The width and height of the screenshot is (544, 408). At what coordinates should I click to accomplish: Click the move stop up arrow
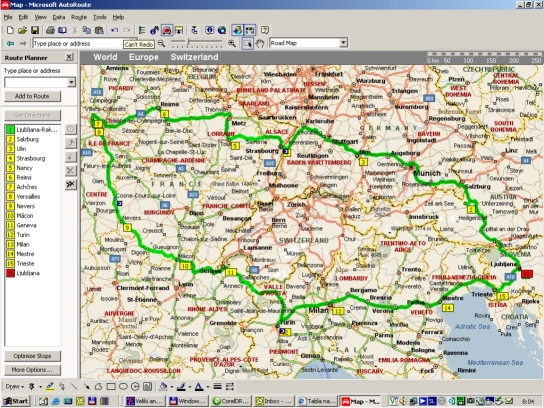pos(70,143)
